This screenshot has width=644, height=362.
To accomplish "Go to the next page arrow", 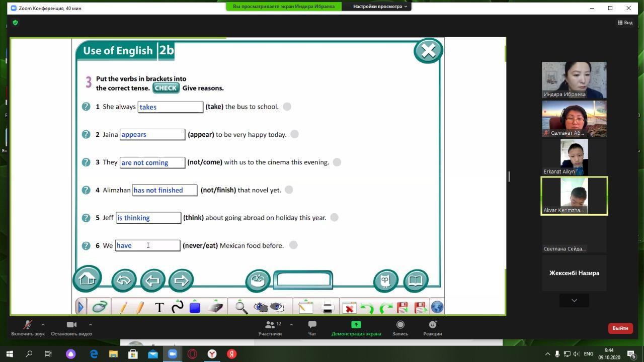I will click(181, 281).
